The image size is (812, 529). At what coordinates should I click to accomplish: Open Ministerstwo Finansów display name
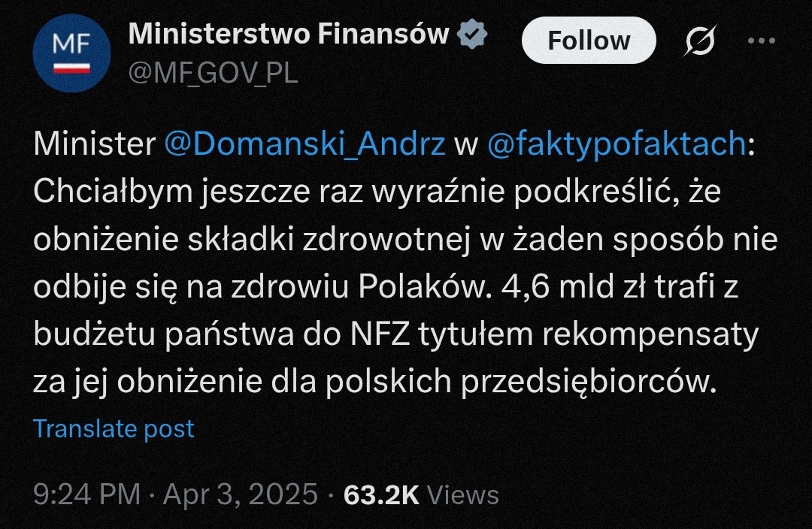coord(289,34)
